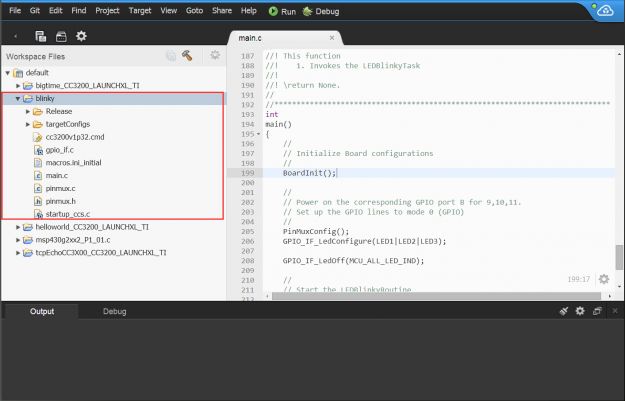Screen dimensions: 625x401
Task: Click line number 206 in the gutter
Action: [x=248, y=242]
